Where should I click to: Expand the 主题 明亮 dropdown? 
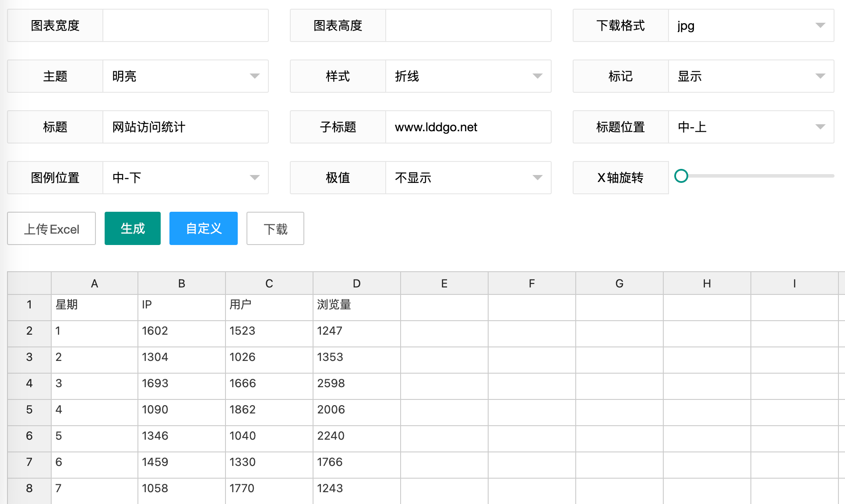coord(185,76)
